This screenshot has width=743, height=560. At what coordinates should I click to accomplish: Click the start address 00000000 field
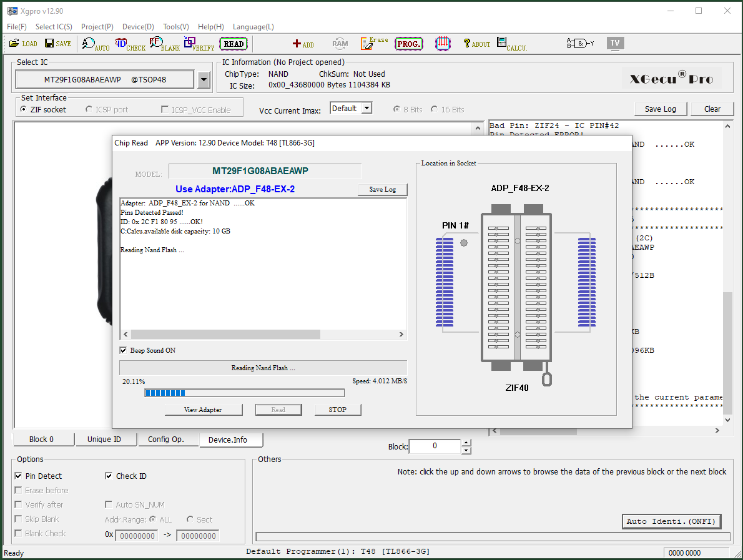(137, 536)
